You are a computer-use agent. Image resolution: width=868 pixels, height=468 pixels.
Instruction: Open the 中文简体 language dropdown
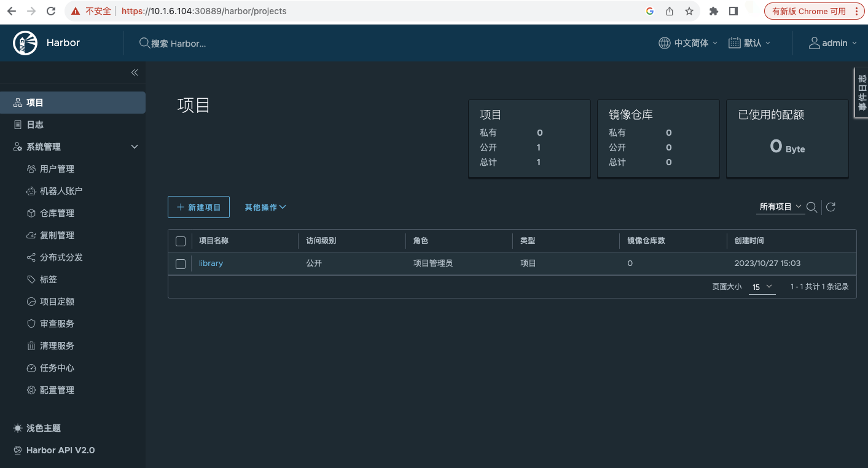(688, 43)
